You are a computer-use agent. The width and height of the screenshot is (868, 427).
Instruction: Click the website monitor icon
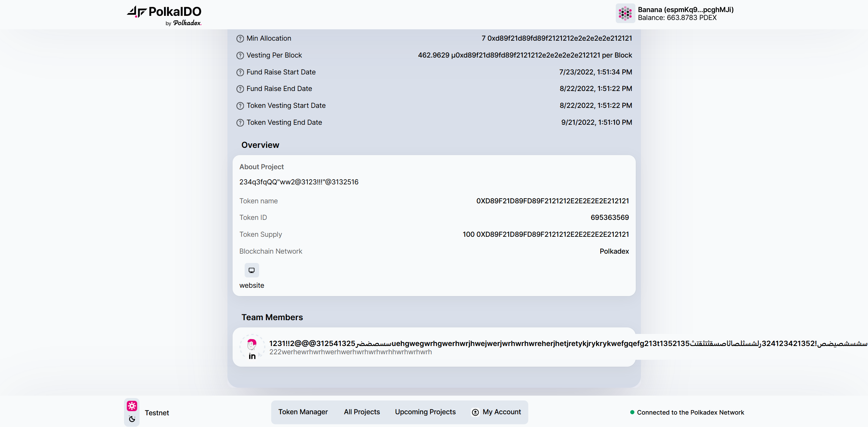pyautogui.click(x=252, y=270)
